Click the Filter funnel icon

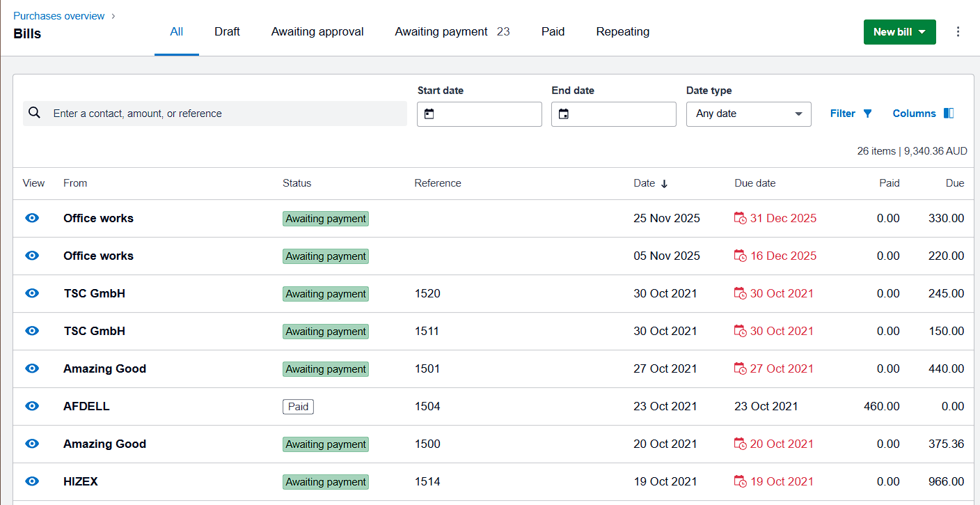867,114
